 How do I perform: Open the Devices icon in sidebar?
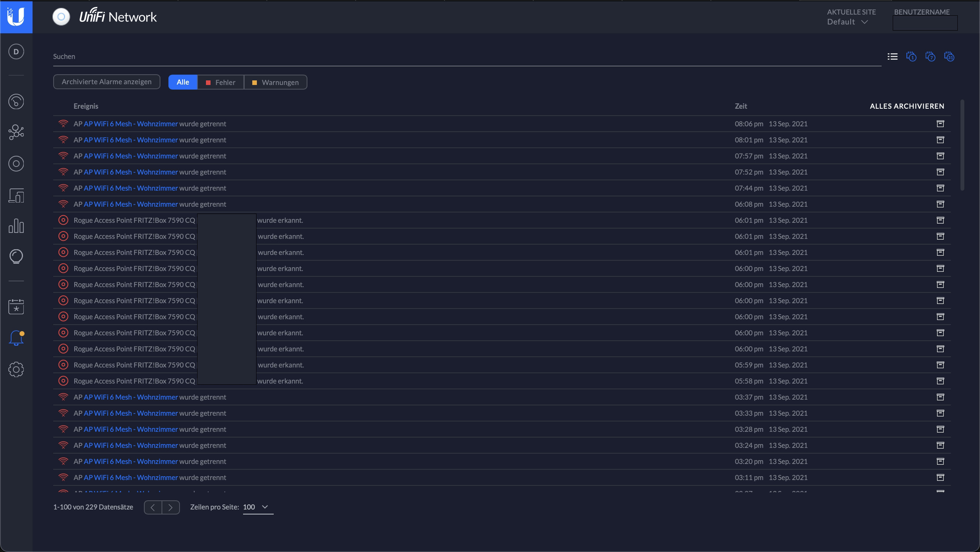[x=16, y=164]
